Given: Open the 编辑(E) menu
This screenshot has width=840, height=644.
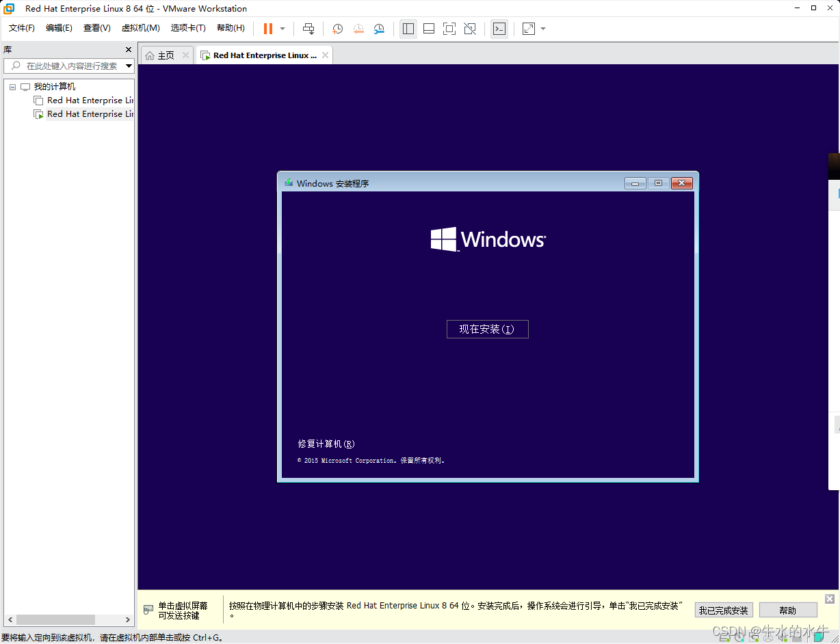Looking at the screenshot, I should 59,28.
